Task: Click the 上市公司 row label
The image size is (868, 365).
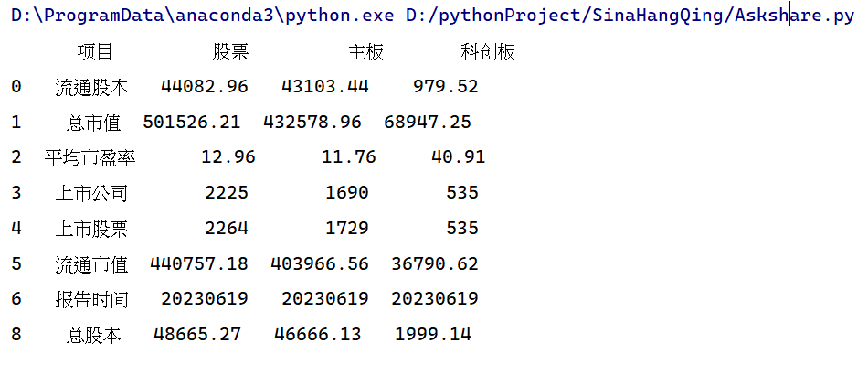Action: pyautogui.click(x=91, y=193)
